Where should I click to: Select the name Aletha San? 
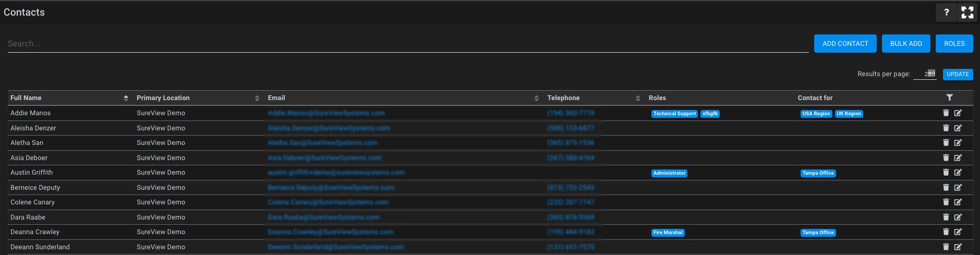point(27,142)
